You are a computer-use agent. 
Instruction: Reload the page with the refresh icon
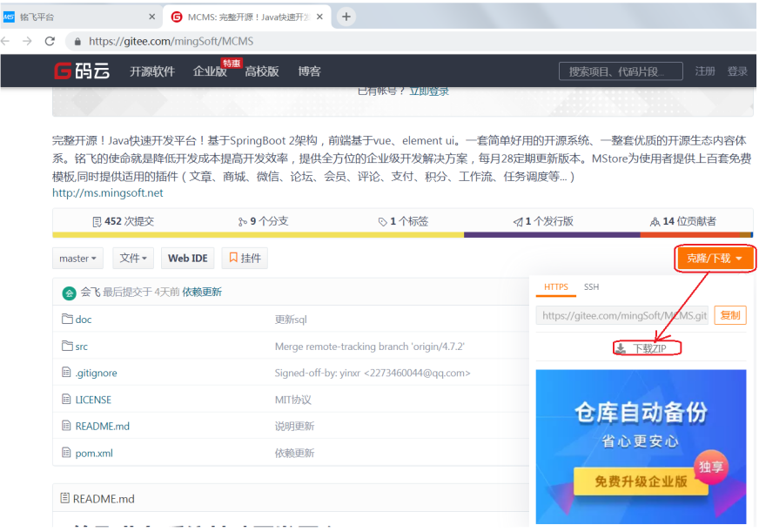pos(50,41)
